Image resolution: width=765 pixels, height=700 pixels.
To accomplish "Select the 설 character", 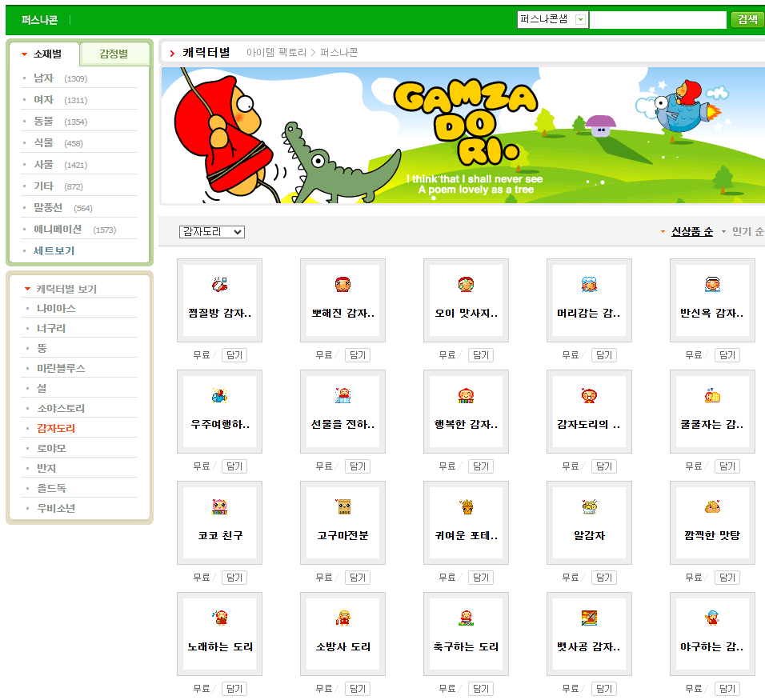I will 42,388.
